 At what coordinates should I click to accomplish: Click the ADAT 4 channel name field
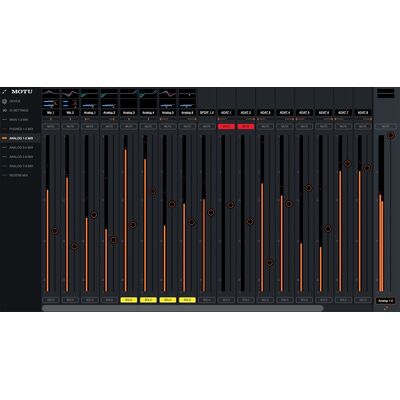pyautogui.click(x=285, y=113)
